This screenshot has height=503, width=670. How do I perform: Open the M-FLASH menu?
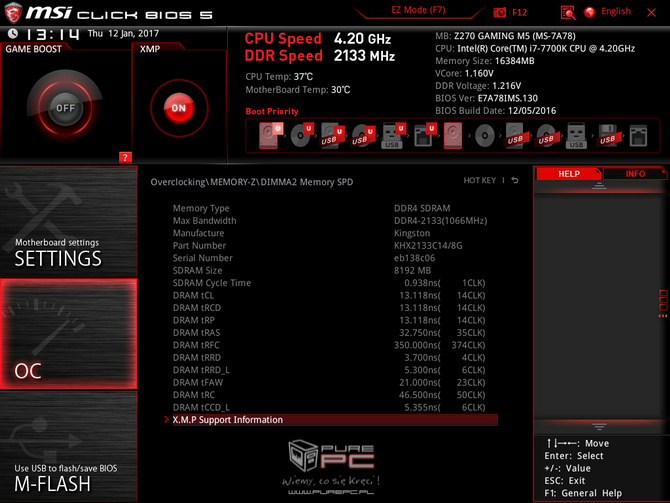click(69, 447)
